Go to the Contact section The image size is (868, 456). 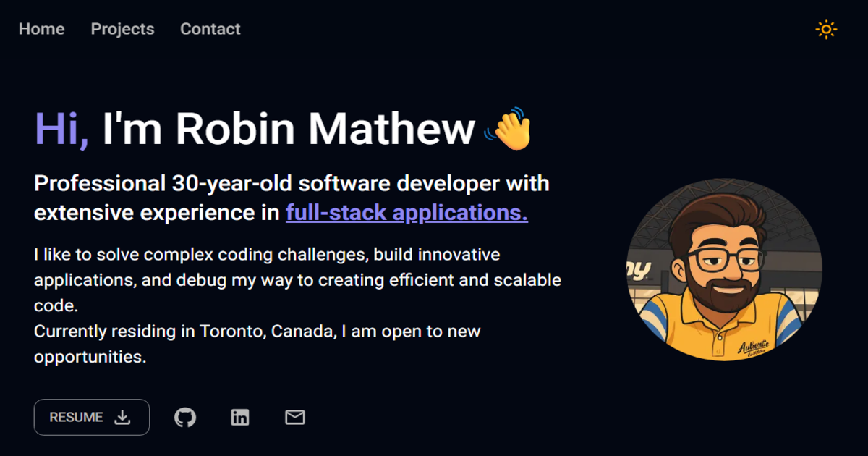click(210, 29)
